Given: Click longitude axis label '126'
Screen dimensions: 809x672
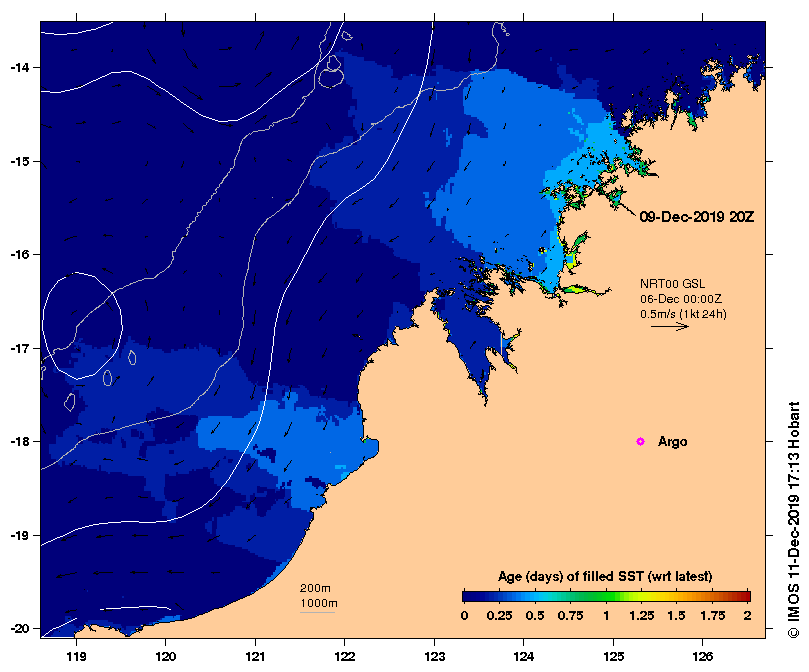Looking at the screenshot, I should click(x=703, y=657).
